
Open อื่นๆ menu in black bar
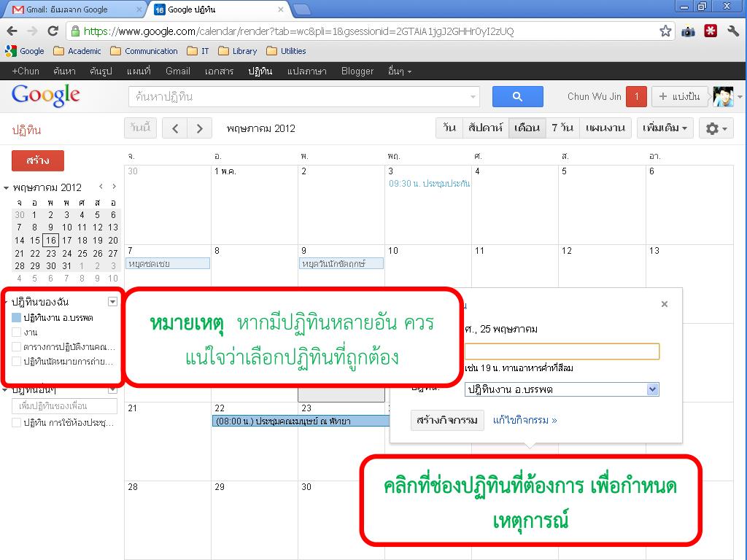[399, 71]
